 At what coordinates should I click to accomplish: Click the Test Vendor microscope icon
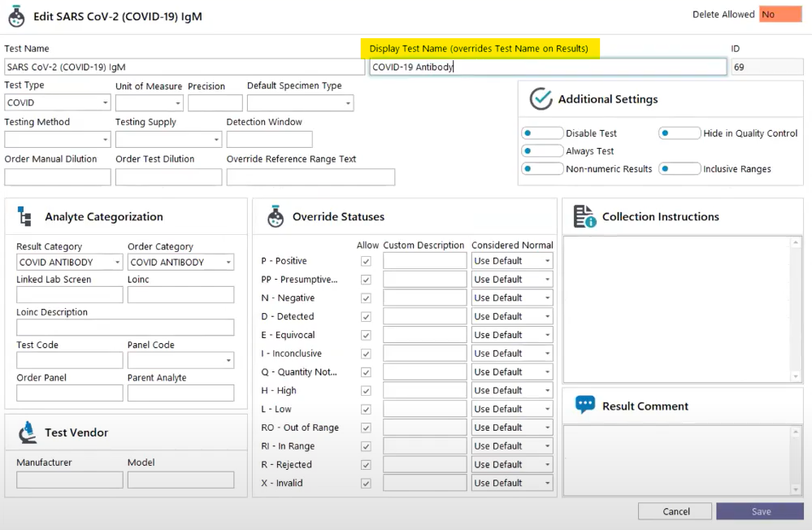[27, 432]
